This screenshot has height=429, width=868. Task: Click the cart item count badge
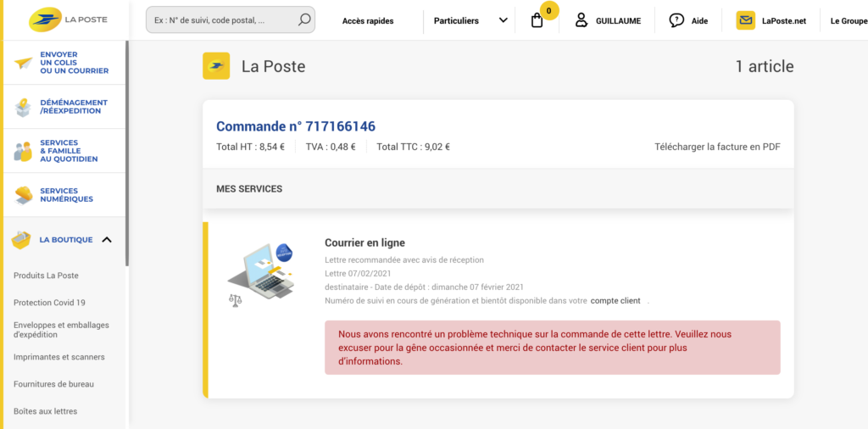coord(548,10)
